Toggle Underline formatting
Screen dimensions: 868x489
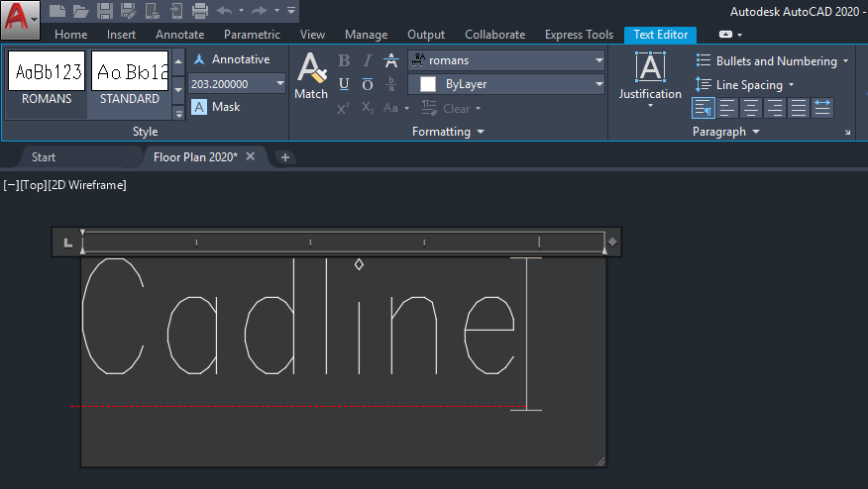[343, 84]
